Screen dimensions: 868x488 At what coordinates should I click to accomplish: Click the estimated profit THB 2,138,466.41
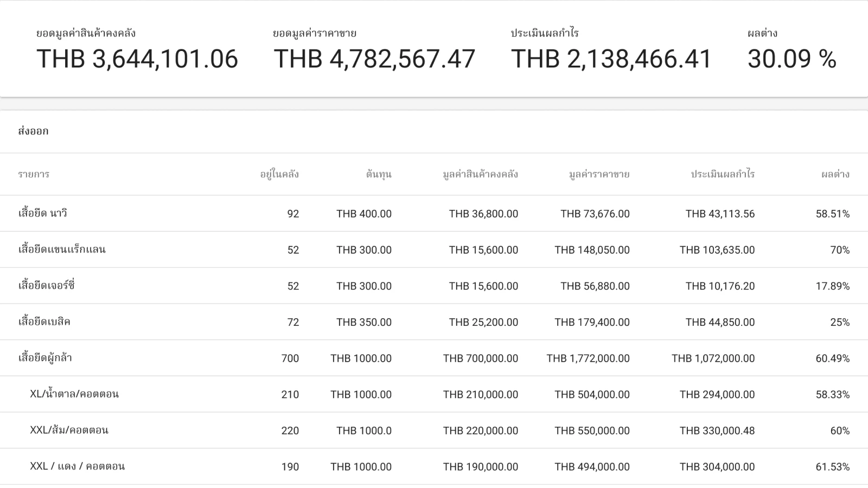click(x=611, y=59)
